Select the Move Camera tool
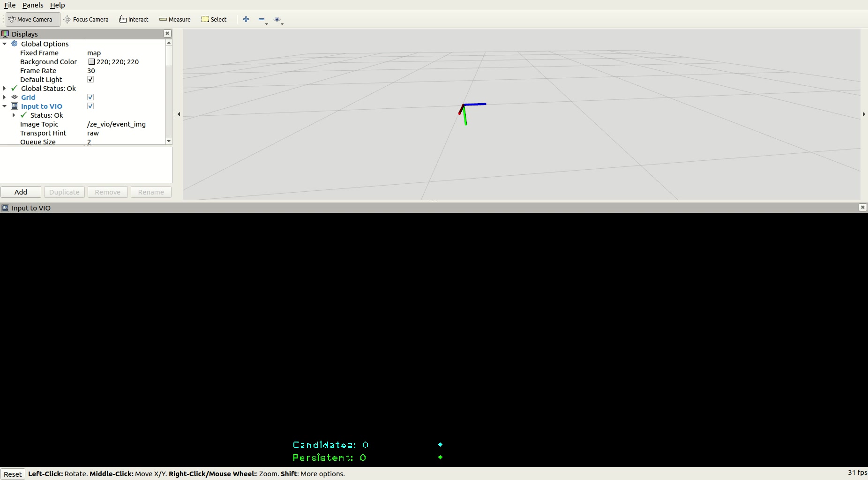This screenshot has height=480, width=868. (30, 20)
